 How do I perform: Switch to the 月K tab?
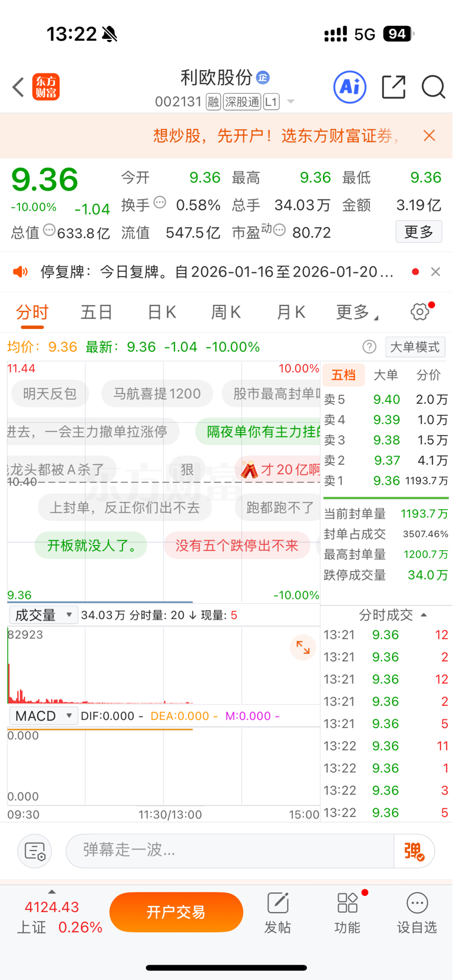(291, 312)
